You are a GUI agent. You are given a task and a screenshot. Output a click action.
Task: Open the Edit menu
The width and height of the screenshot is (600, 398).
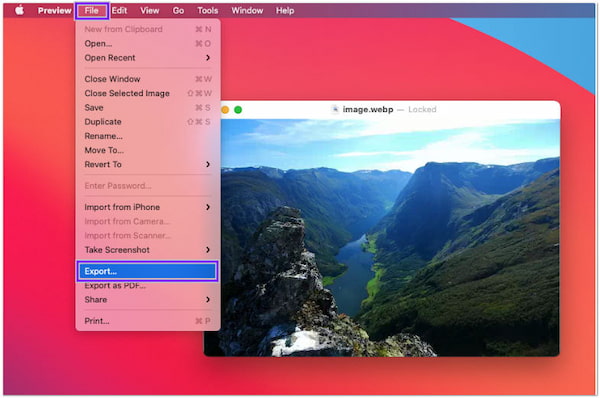(x=119, y=11)
